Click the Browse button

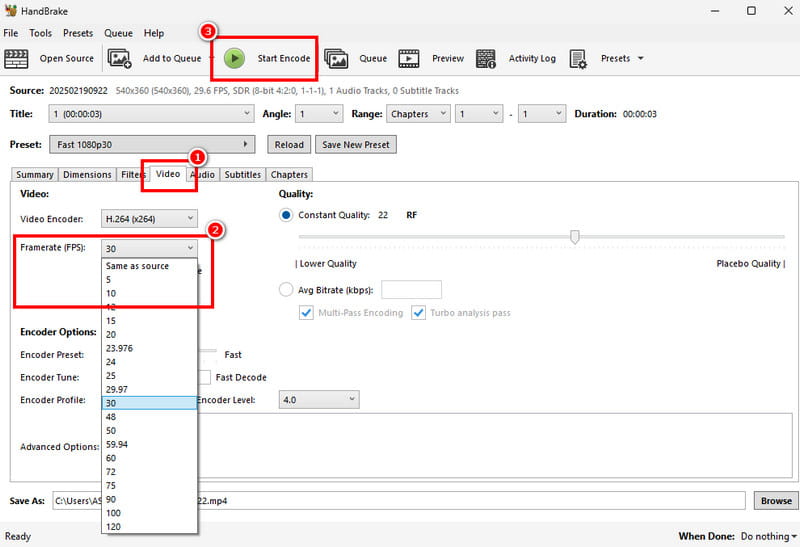click(x=776, y=501)
